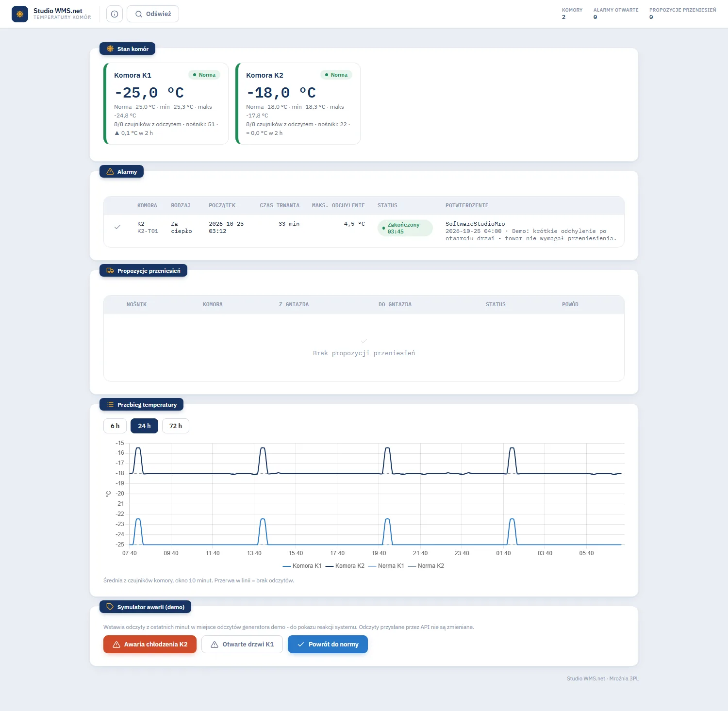Click the Zakończony 03:45 status badge
The height and width of the screenshot is (711, 728).
(x=405, y=228)
